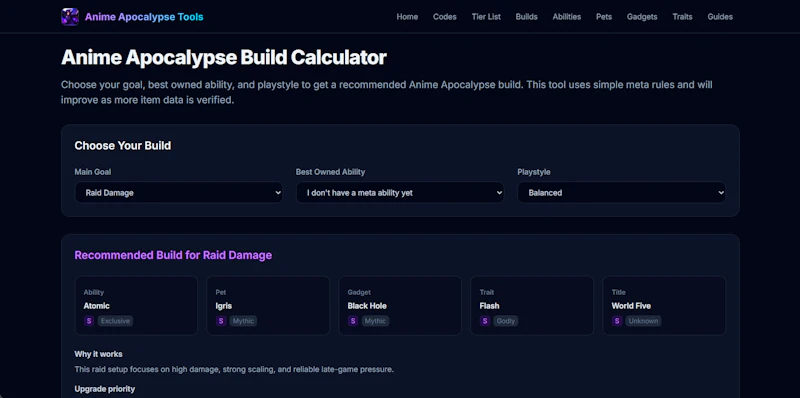Click the Mythic rarity tag on Igris
Image resolution: width=800 pixels, height=398 pixels.
[243, 321]
